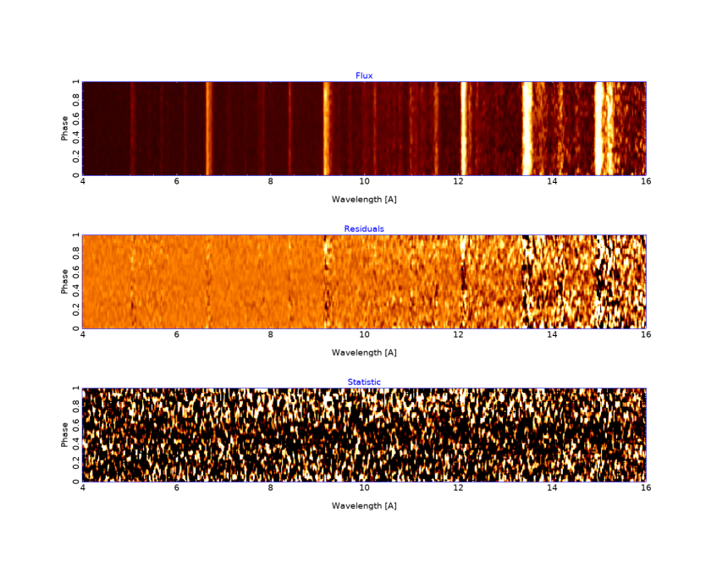Click the "Residuals" plot title
The image size is (728, 562).
[x=364, y=229]
